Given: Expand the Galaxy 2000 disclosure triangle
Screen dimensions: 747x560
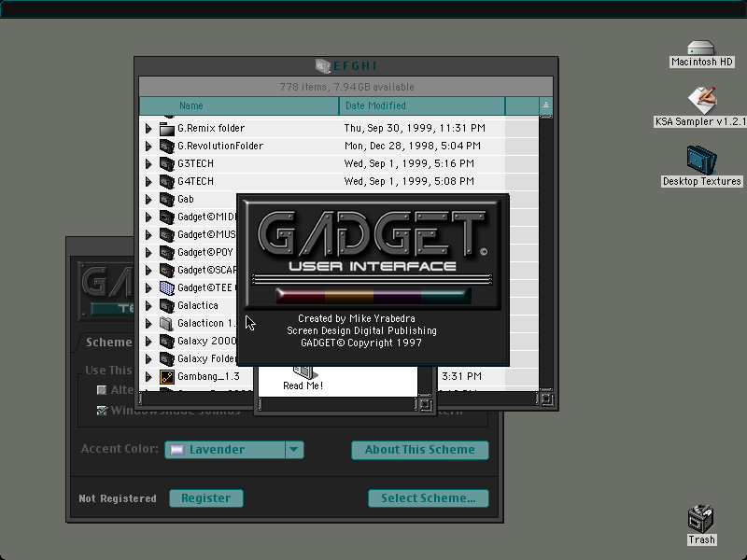Looking at the screenshot, I should point(148,341).
